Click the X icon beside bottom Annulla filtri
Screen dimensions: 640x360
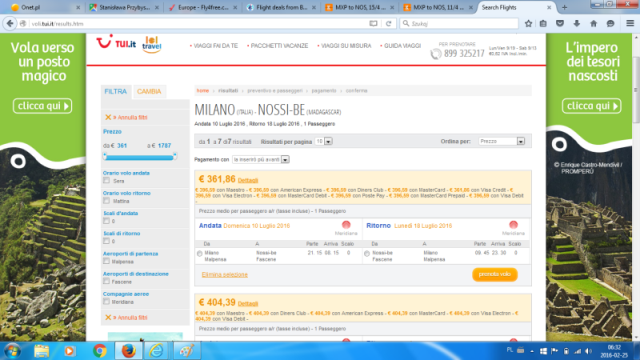108,318
